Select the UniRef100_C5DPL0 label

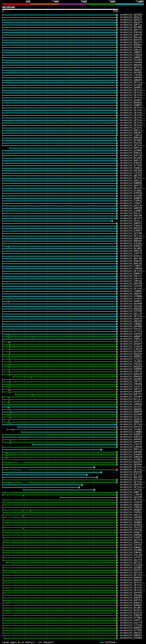131,339
